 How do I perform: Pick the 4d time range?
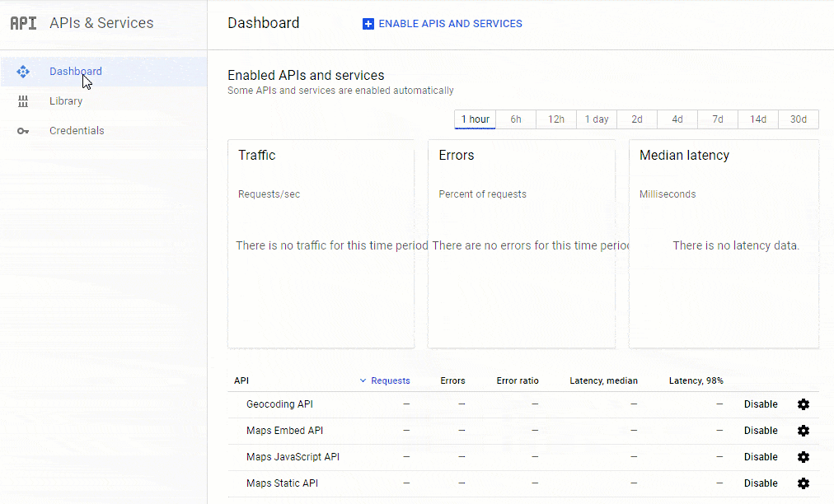(x=677, y=119)
